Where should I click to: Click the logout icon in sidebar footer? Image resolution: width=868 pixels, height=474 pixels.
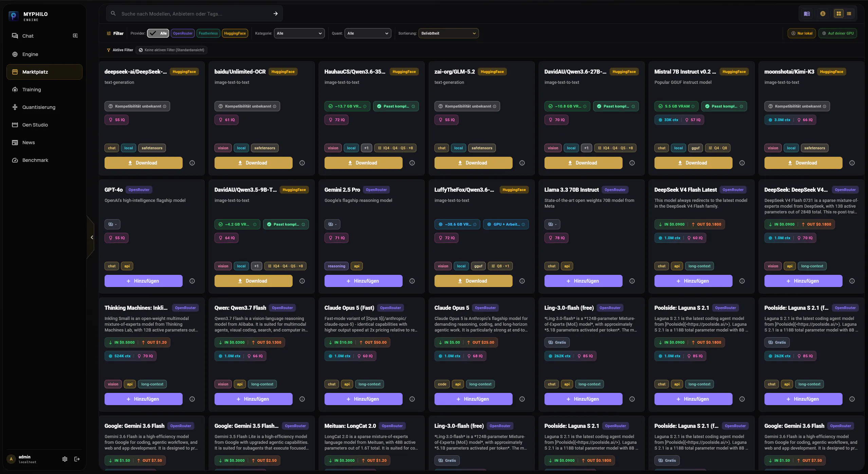77,459
